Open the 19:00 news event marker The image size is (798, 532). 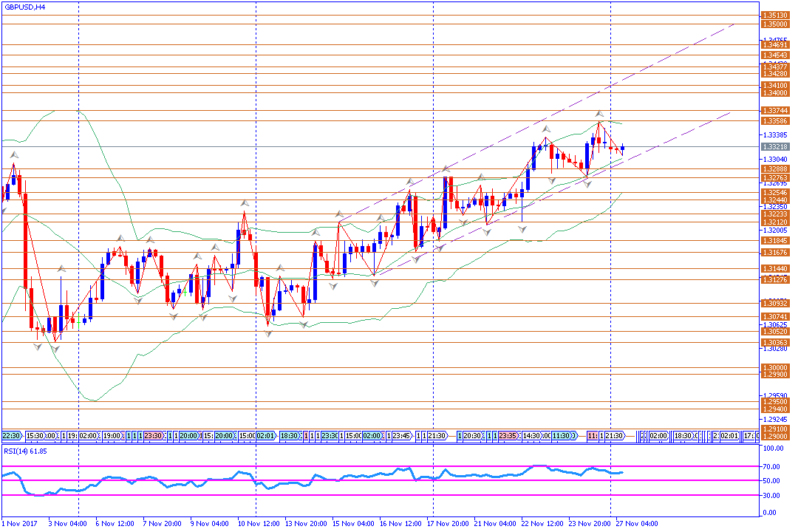pos(112,436)
